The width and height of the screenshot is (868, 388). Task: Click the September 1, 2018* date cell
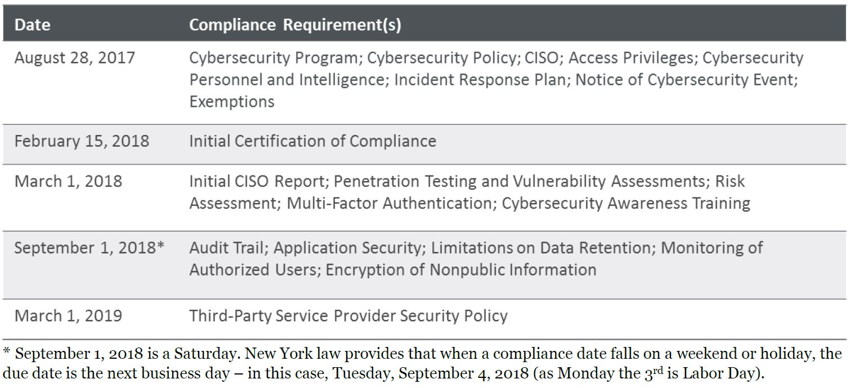[x=89, y=248]
